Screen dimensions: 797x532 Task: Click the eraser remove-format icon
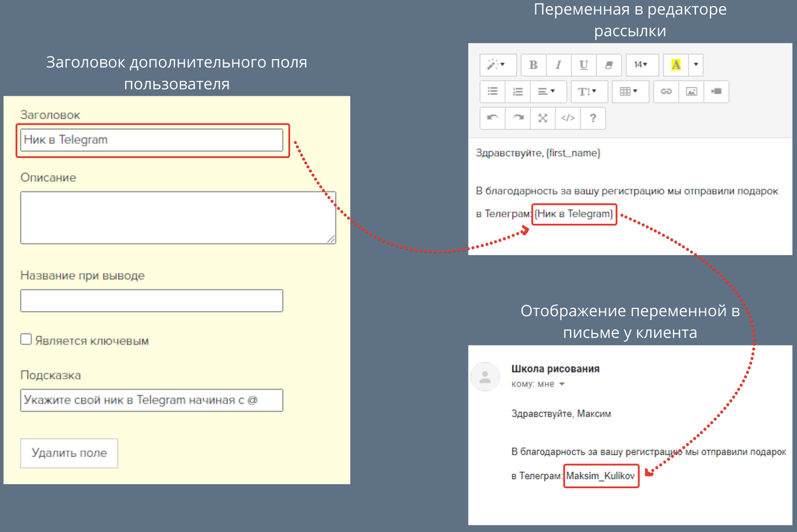pyautogui.click(x=608, y=64)
